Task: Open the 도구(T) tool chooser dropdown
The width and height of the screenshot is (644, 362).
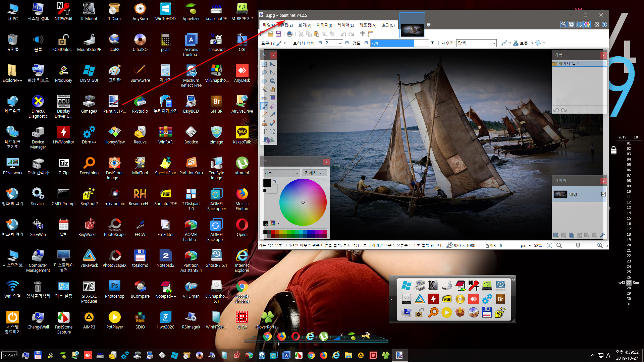Action: coord(281,43)
